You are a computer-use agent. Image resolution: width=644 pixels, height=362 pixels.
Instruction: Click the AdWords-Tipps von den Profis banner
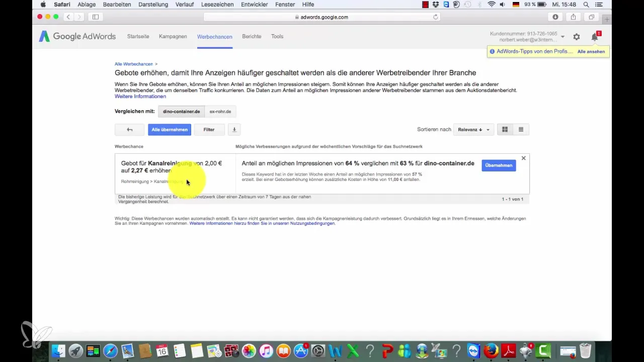[534, 51]
